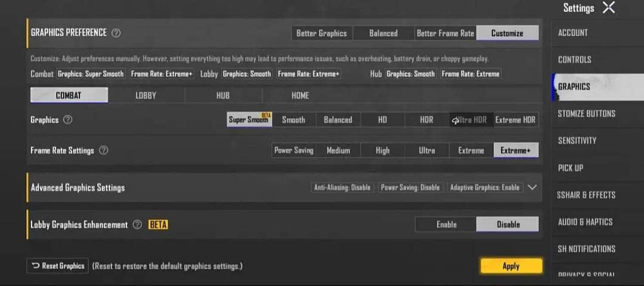Open the PICK UP settings section

click(x=571, y=168)
